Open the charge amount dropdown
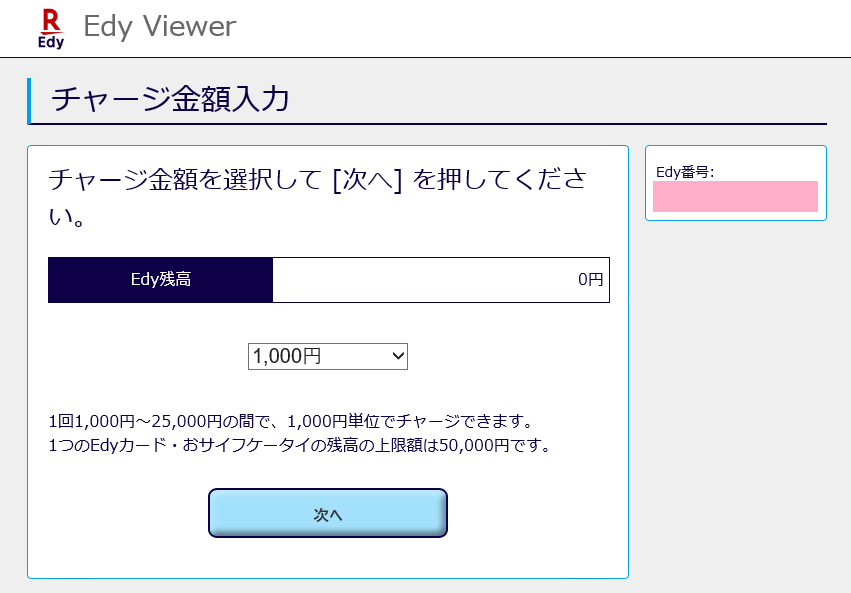The image size is (851, 593). (328, 356)
